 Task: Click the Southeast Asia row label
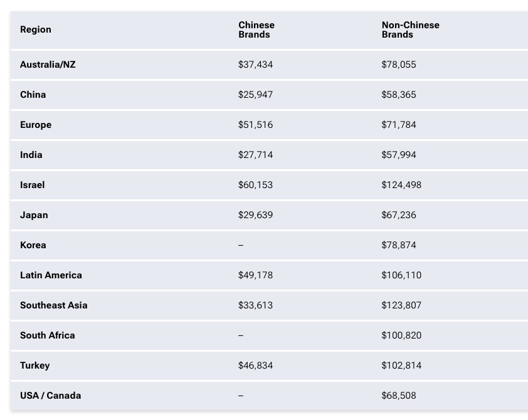pyautogui.click(x=54, y=305)
